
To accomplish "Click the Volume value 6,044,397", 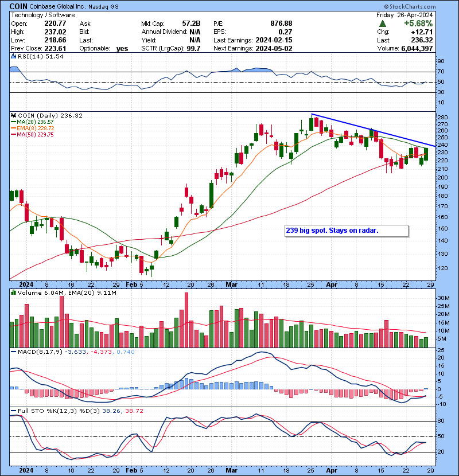I will (417, 48).
